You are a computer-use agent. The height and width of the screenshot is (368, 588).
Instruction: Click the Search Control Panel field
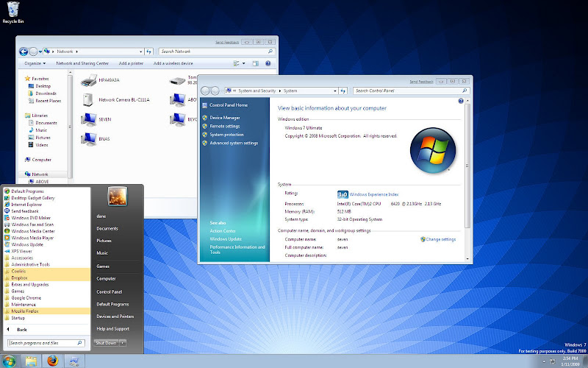411,91
